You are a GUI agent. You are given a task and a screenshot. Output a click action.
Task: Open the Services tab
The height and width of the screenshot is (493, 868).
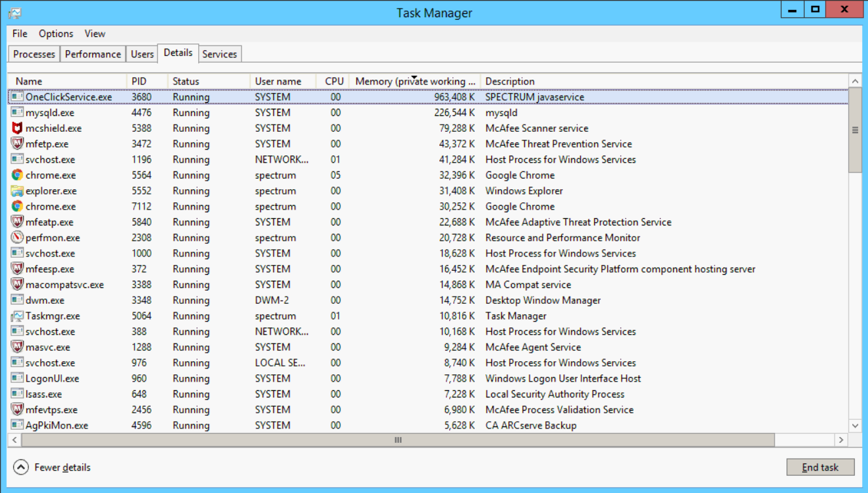point(219,54)
